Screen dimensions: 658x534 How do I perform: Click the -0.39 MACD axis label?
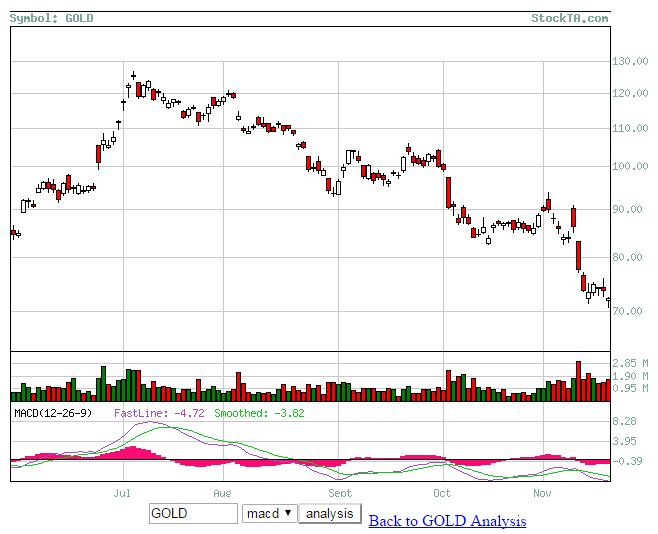click(x=627, y=461)
